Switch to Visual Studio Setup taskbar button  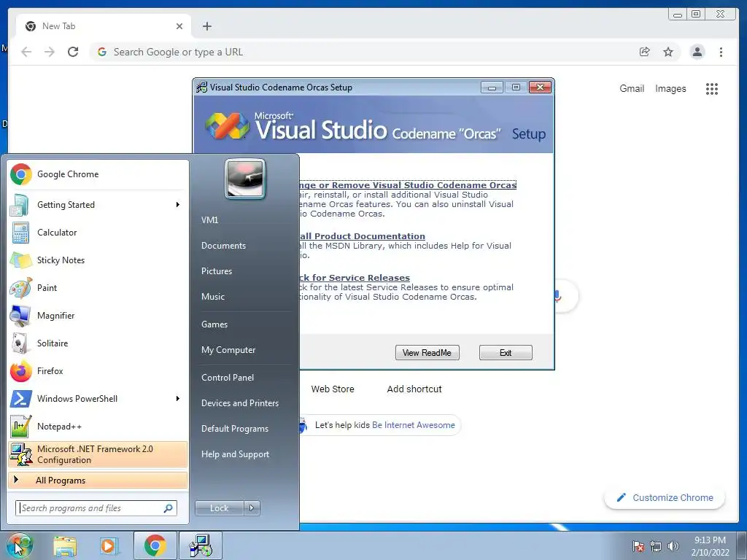coord(200,545)
